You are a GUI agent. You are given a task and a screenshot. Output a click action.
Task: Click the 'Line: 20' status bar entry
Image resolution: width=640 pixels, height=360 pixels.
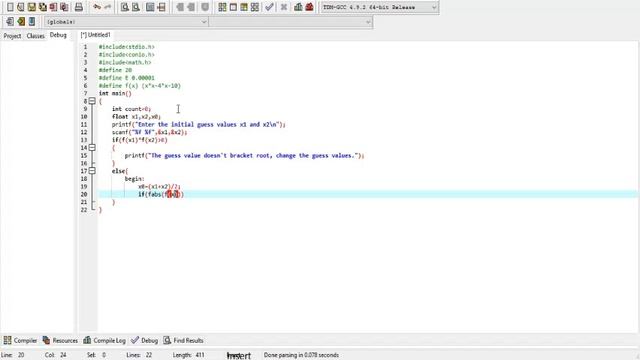pos(13,355)
